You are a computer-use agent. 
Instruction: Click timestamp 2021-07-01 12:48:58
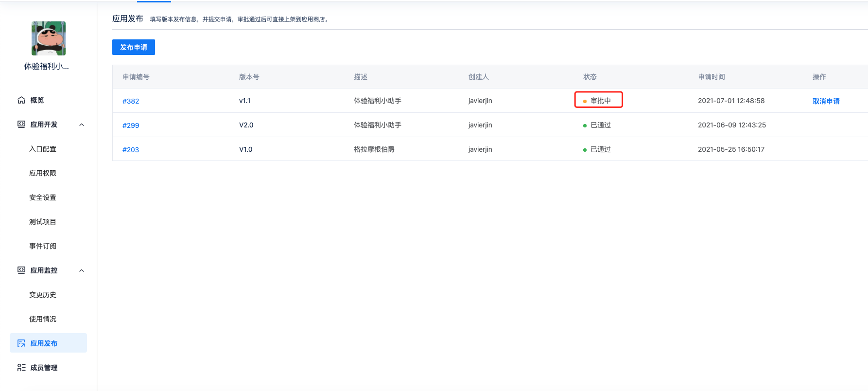pos(731,101)
